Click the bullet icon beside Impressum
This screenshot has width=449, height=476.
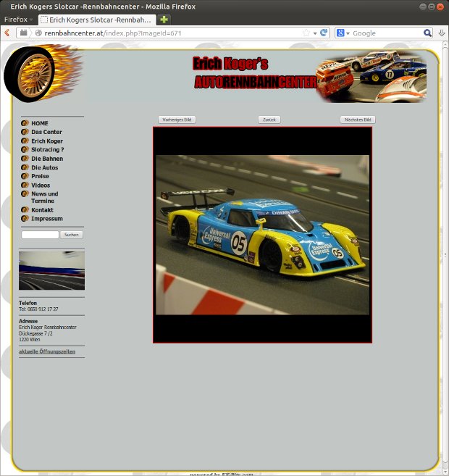tap(25, 218)
